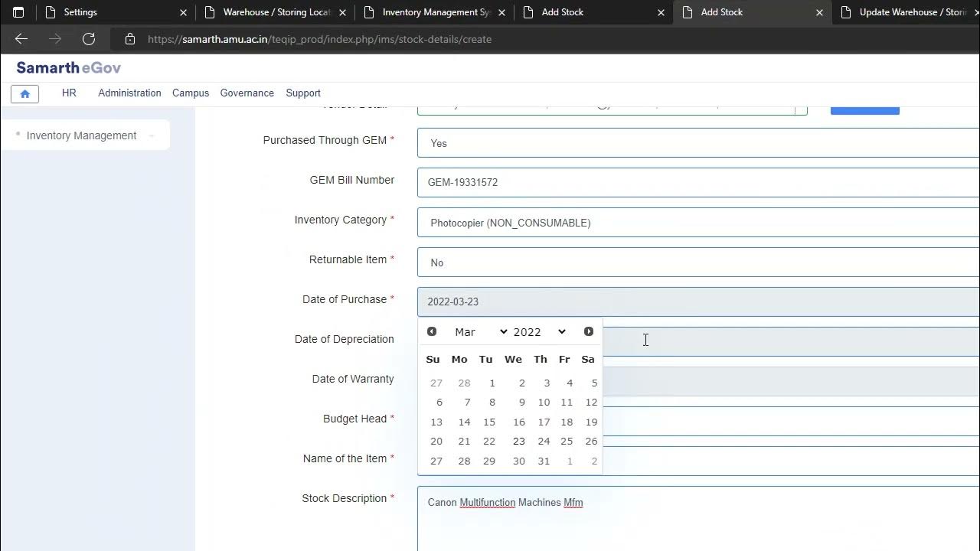This screenshot has width=980, height=551.
Task: Open the calendar month dropdown
Action: click(481, 331)
